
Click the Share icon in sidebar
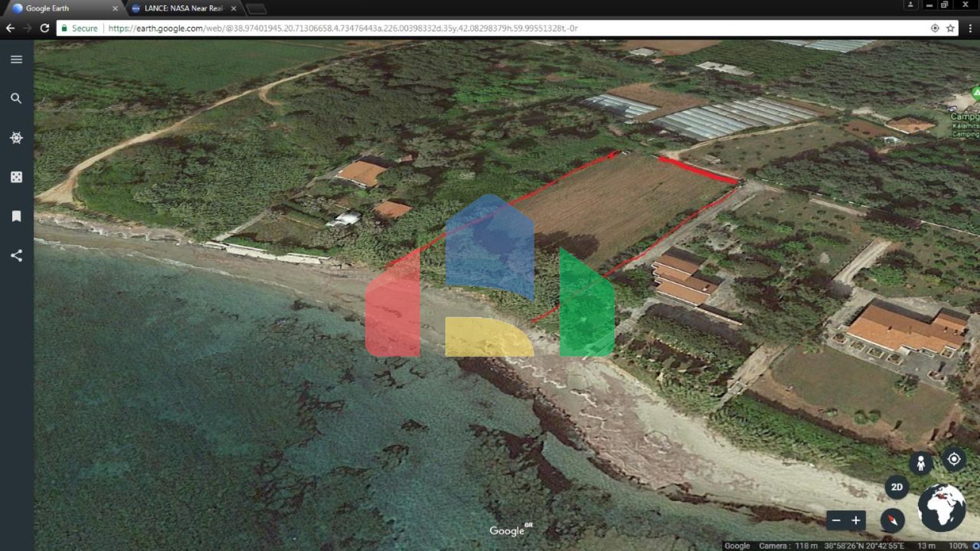pos(17,256)
